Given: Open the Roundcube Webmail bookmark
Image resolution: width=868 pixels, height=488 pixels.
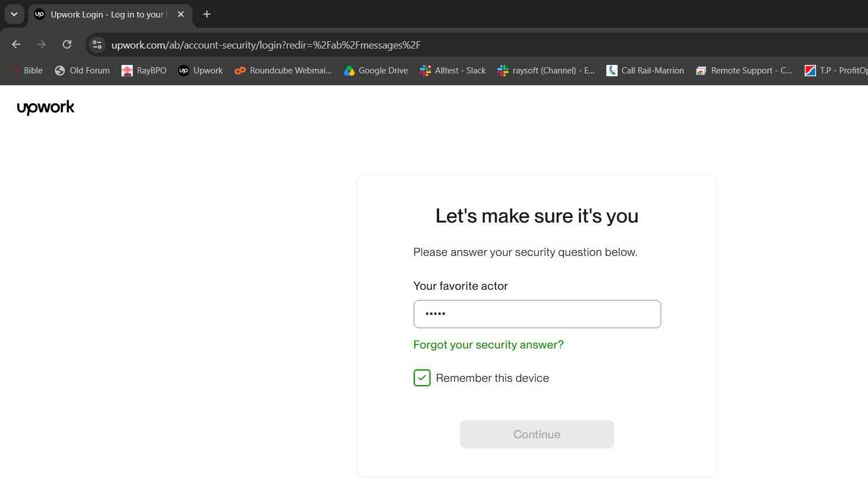Looking at the screenshot, I should pyautogui.click(x=283, y=71).
